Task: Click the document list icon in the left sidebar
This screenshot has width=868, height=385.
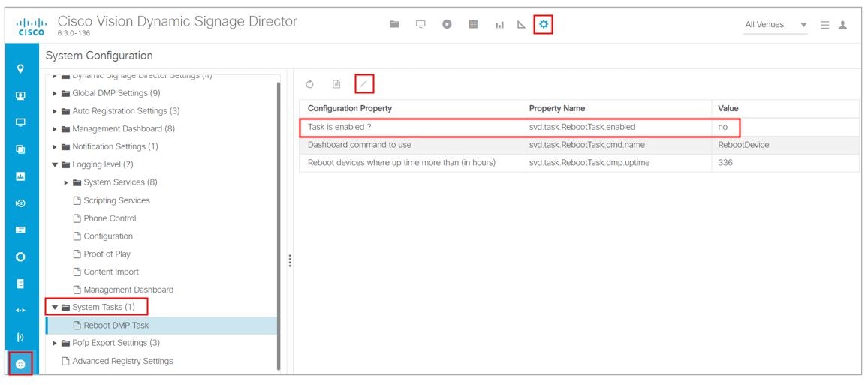Action: pyautogui.click(x=21, y=284)
